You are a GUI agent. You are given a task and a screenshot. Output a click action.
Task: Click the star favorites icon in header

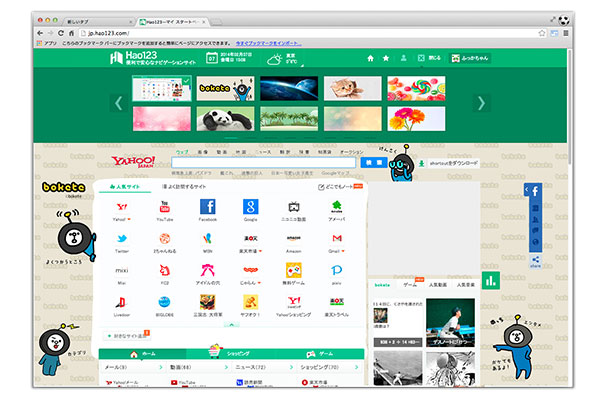point(386,58)
